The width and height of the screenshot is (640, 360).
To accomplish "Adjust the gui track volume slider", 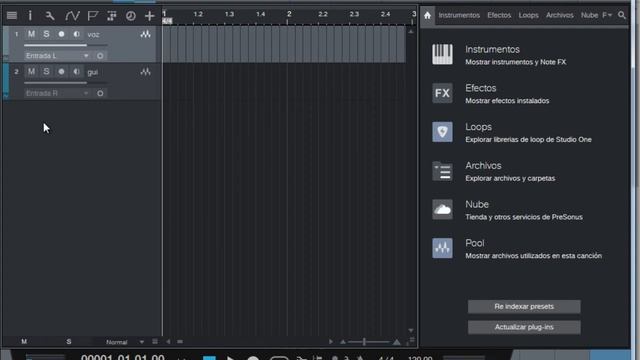I will (65, 82).
